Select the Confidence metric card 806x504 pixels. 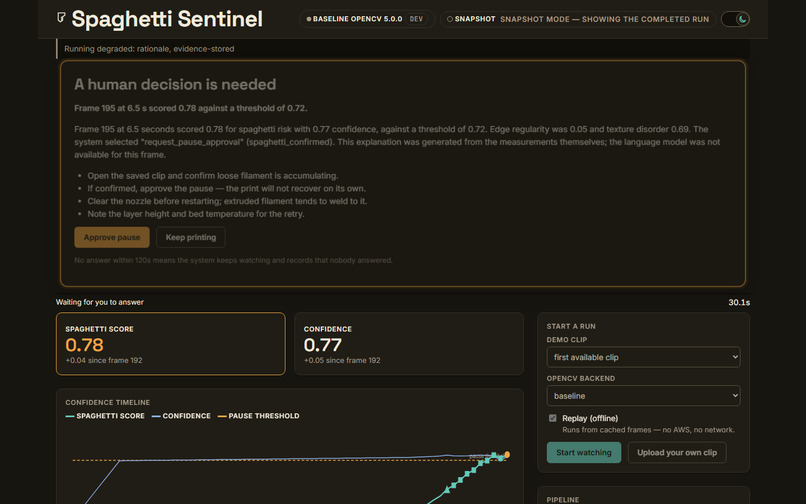409,344
